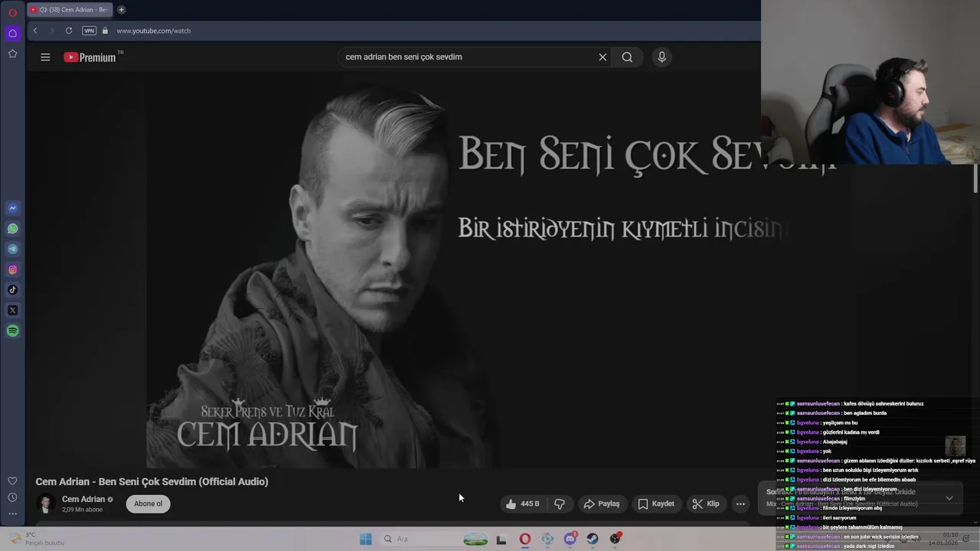Open the Windows Start menu
The width and height of the screenshot is (980, 551).
pos(366,539)
